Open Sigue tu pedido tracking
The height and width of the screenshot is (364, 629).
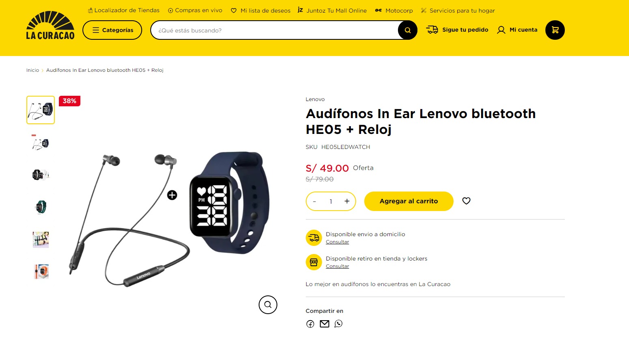[x=457, y=30]
